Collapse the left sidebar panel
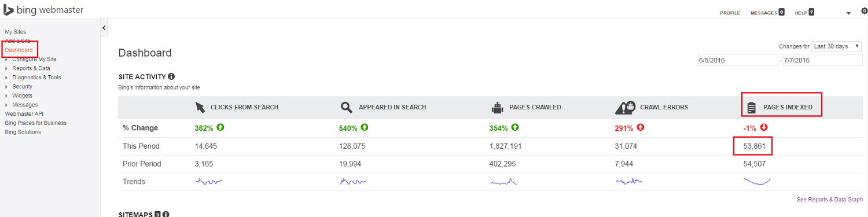 click(104, 27)
